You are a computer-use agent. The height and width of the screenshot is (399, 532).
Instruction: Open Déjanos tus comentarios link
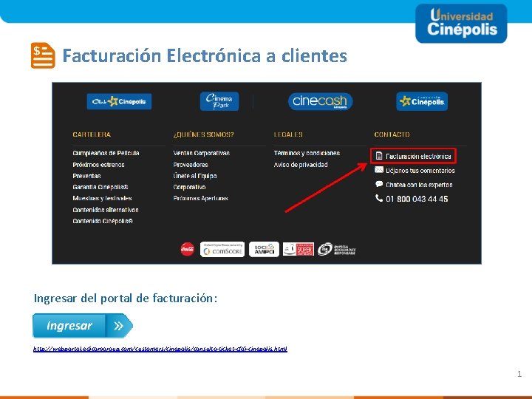[420, 171]
